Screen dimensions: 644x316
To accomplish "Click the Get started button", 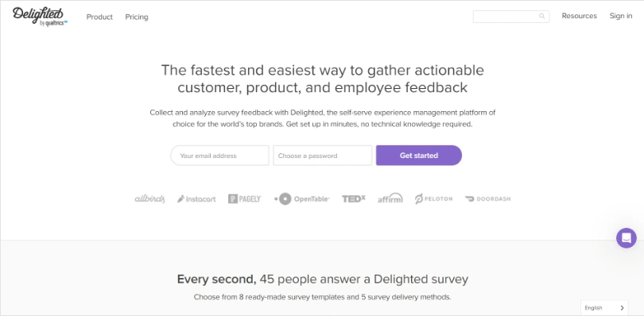I will click(419, 156).
